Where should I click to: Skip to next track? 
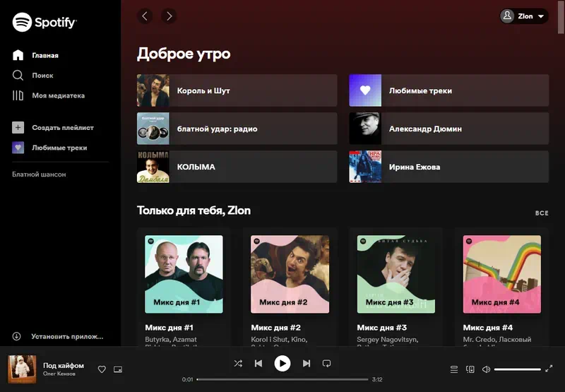point(307,364)
